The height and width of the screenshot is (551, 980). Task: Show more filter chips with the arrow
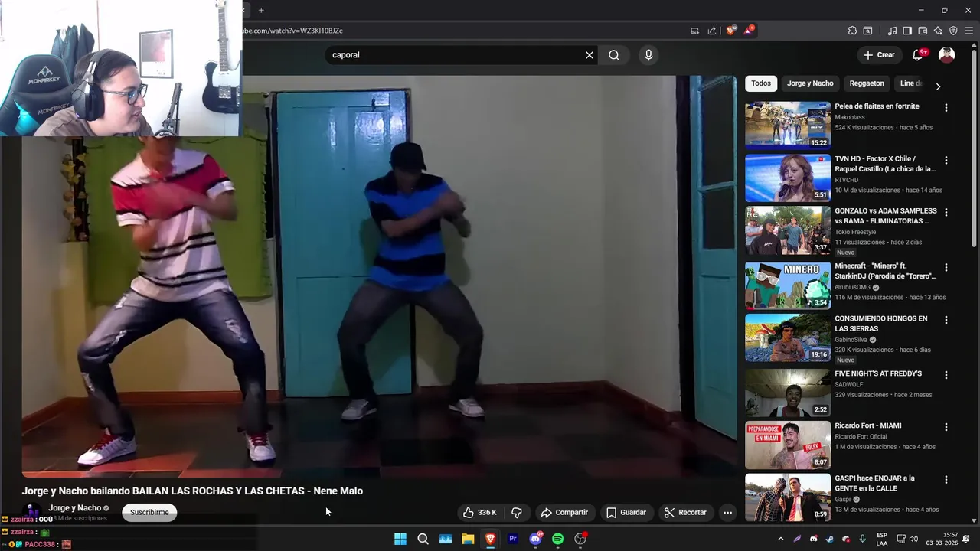pyautogui.click(x=938, y=86)
